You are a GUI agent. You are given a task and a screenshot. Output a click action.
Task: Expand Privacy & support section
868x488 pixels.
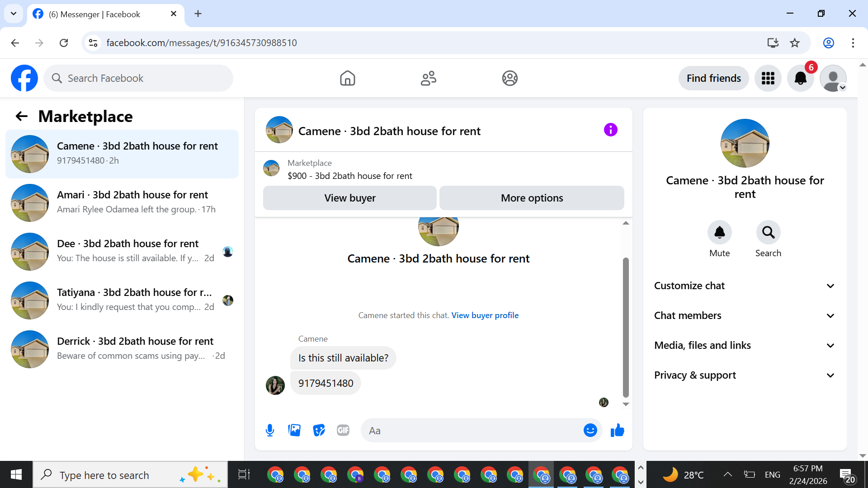[744, 375]
